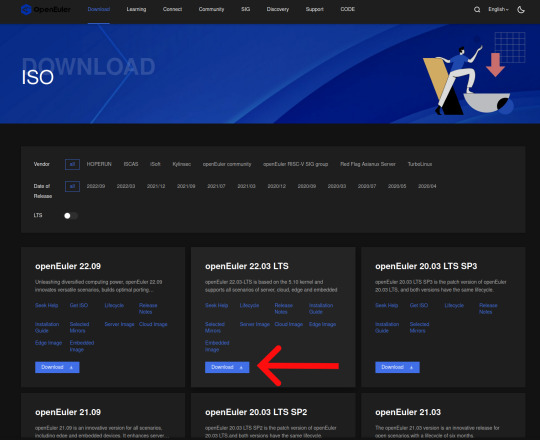
Task: Open Lifecycle link under openEuler 22.09
Action: 114,305
